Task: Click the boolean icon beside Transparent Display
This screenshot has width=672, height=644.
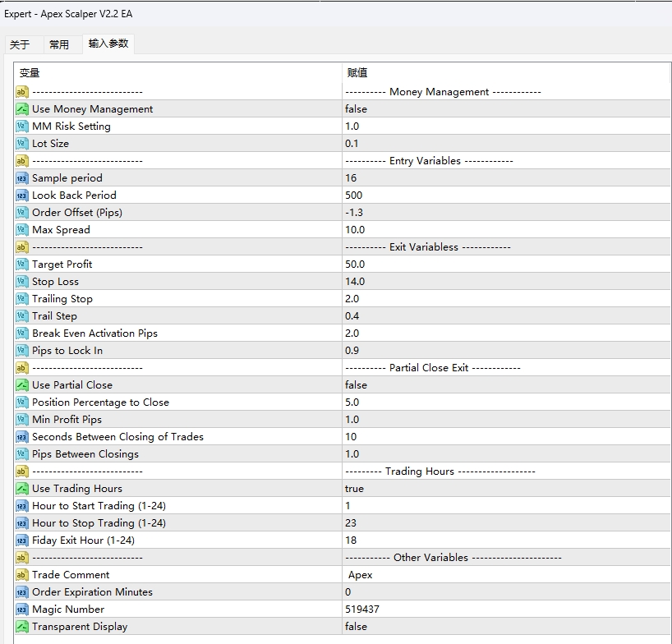Action: 22,627
